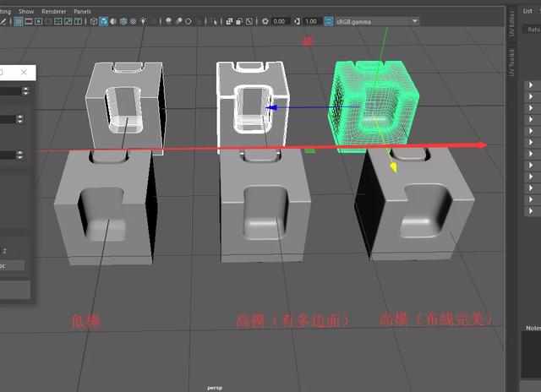
Task: Click the red X-axis manipulator arrow
Action: point(482,145)
